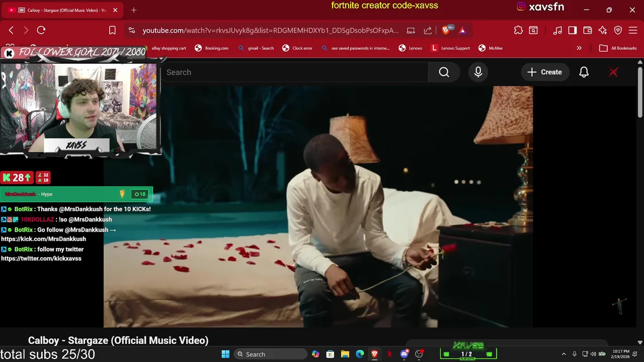Open twitter.com/kickxavss chat link
Screen dimensions: 644x362
41,258
